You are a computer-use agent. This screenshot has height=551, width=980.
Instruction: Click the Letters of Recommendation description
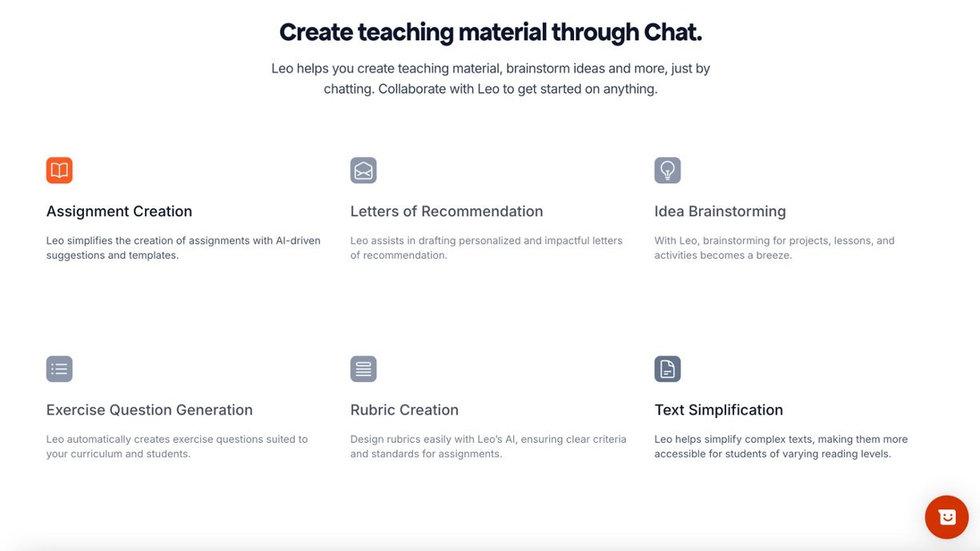[486, 247]
